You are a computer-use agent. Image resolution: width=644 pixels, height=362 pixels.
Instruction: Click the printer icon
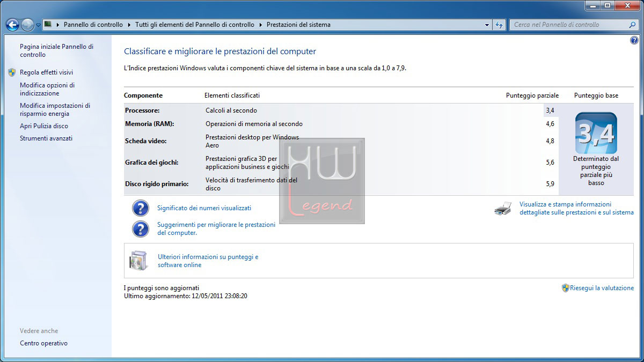(503, 209)
